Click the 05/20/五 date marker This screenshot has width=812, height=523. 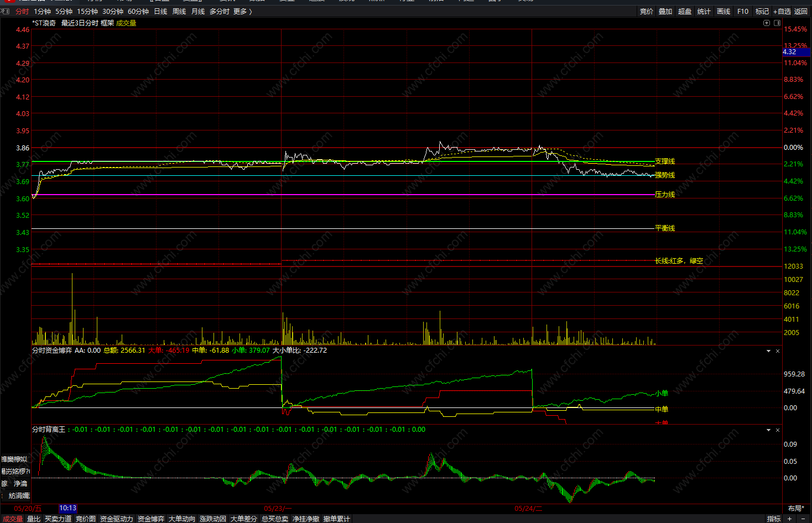(28, 509)
